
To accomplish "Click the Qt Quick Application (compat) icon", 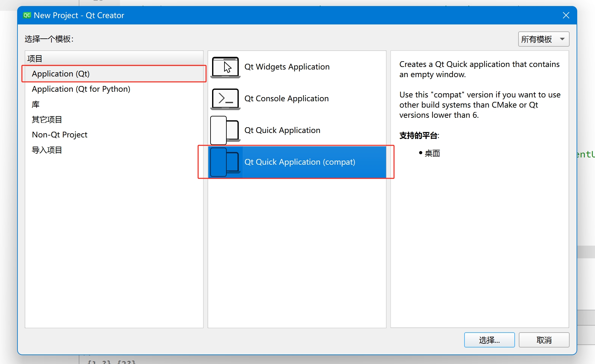I will point(225,162).
